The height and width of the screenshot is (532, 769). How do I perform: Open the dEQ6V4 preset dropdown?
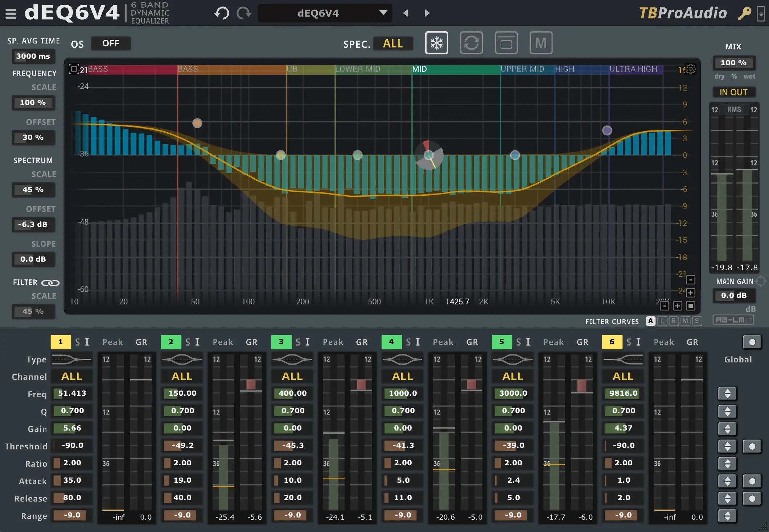[325, 13]
